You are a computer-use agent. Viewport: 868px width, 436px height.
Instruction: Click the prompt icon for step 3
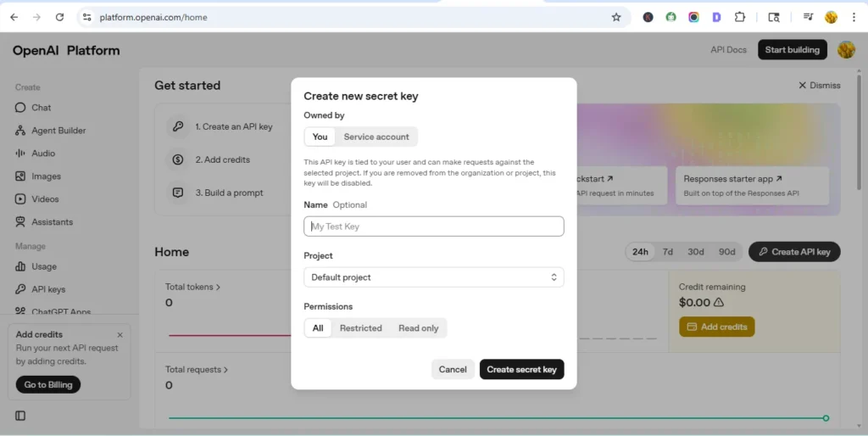(178, 193)
